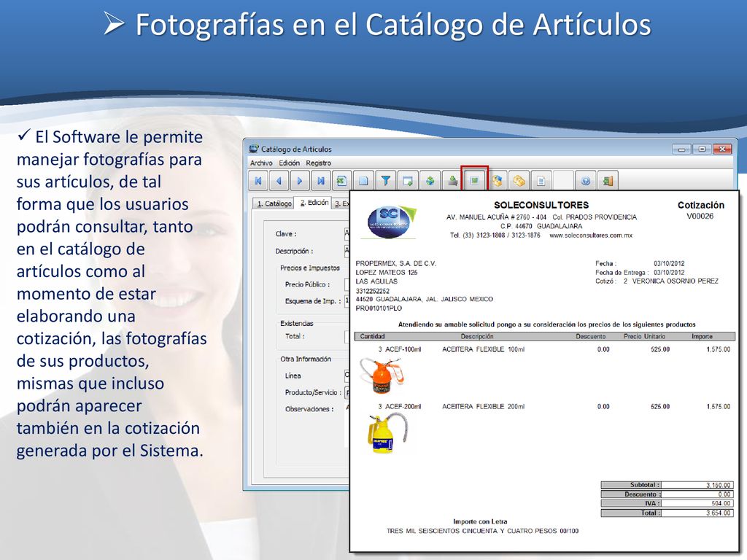Click the Producto/Servicio label

tap(313, 392)
